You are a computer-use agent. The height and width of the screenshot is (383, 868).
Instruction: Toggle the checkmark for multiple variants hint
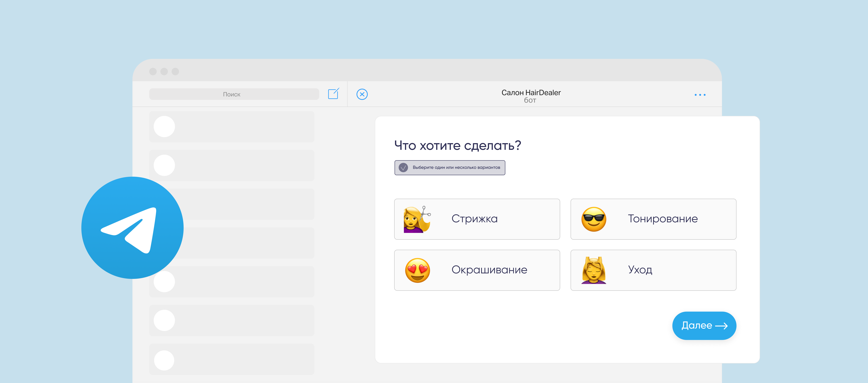[403, 167]
